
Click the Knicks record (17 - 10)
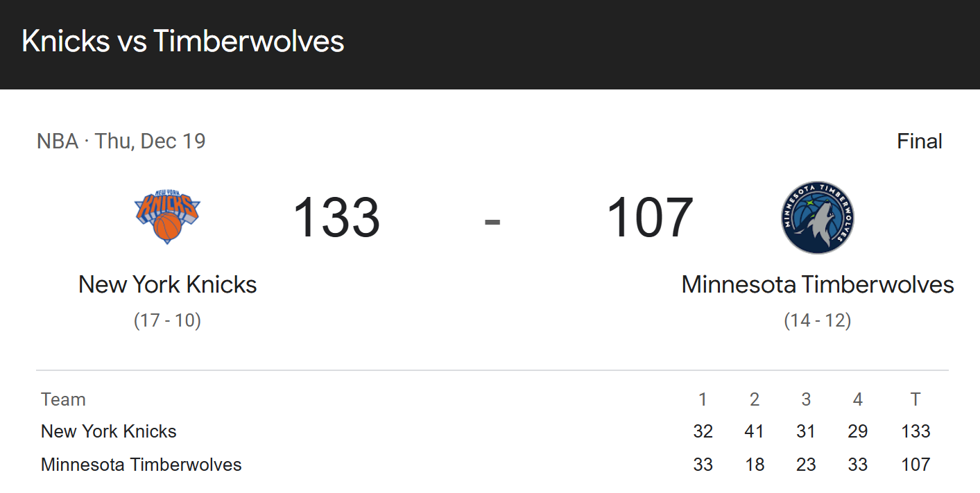[167, 320]
